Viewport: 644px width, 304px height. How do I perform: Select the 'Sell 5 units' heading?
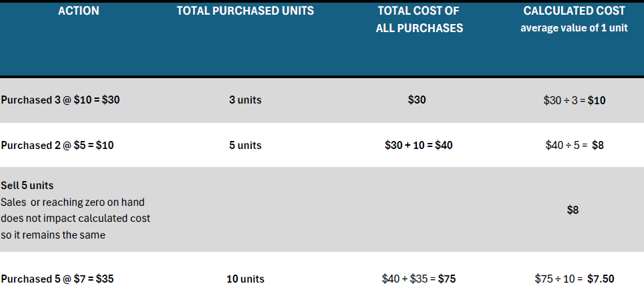(27, 185)
